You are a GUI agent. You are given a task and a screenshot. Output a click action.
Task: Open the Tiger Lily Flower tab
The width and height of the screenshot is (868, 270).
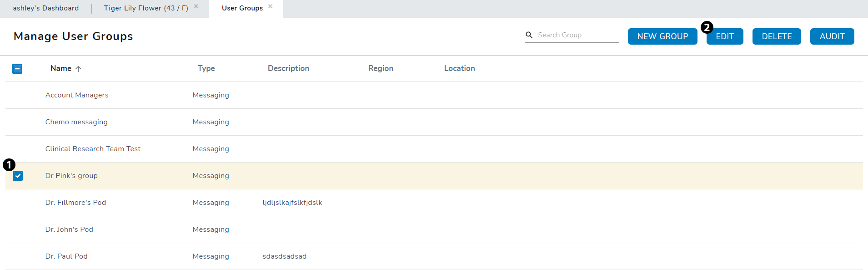pos(146,8)
